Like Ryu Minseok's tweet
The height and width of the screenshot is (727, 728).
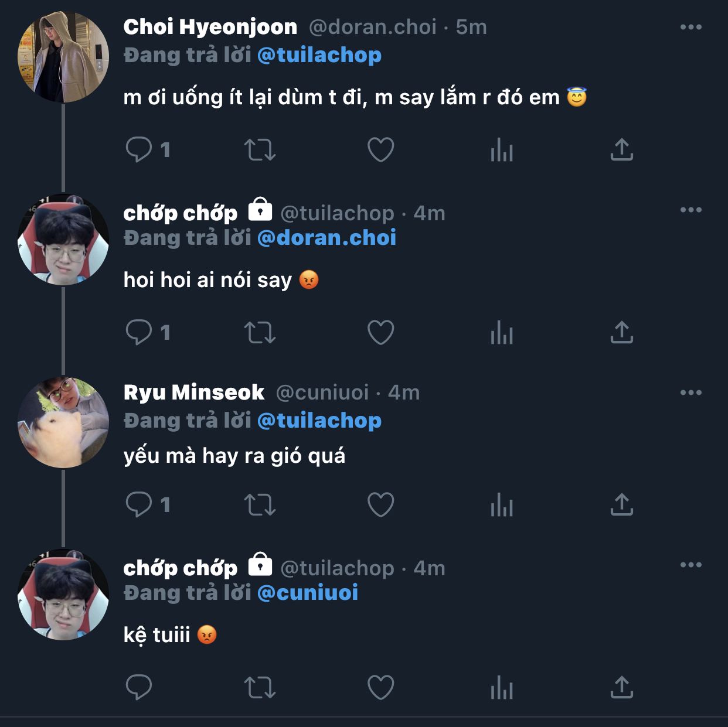tap(380, 504)
